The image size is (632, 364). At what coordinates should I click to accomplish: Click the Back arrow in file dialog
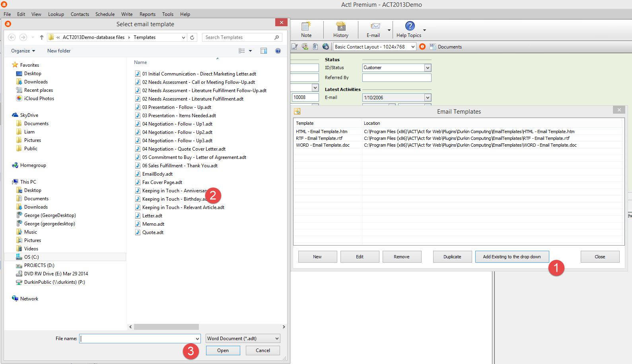tap(12, 37)
